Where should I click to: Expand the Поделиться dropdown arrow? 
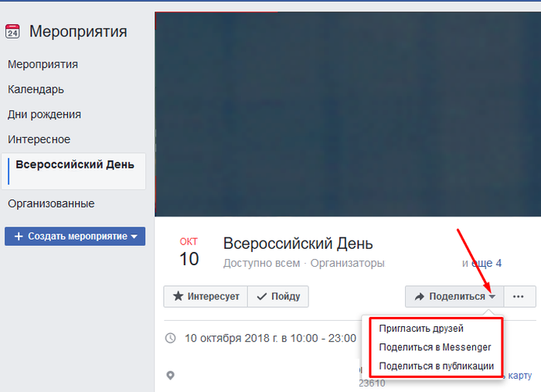(x=492, y=297)
